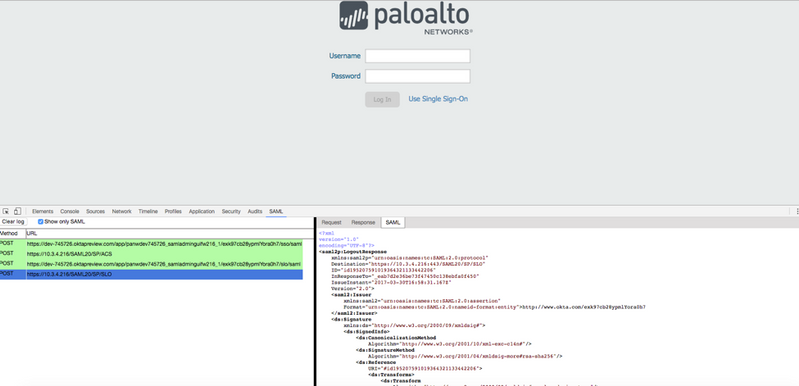Toggle the device toolbar icon

(17, 211)
